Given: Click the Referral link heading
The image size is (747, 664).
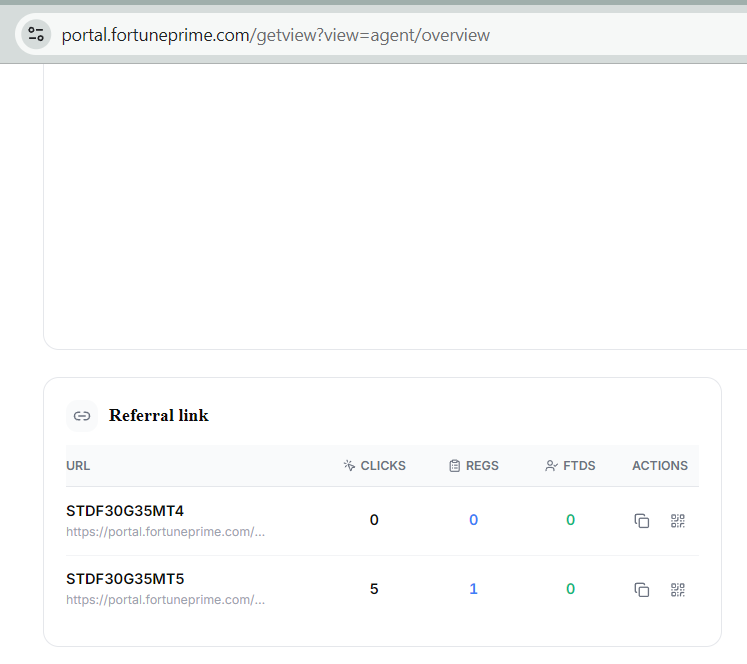Looking at the screenshot, I should click(x=159, y=415).
